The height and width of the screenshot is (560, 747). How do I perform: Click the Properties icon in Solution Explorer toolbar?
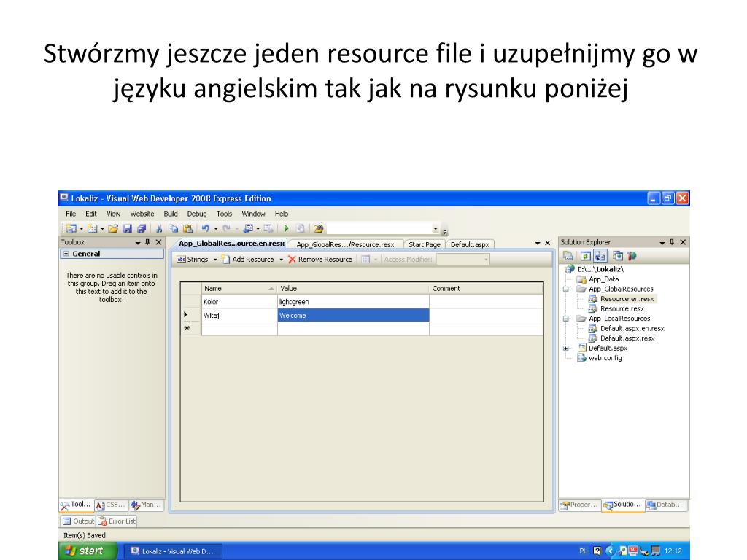(x=568, y=256)
